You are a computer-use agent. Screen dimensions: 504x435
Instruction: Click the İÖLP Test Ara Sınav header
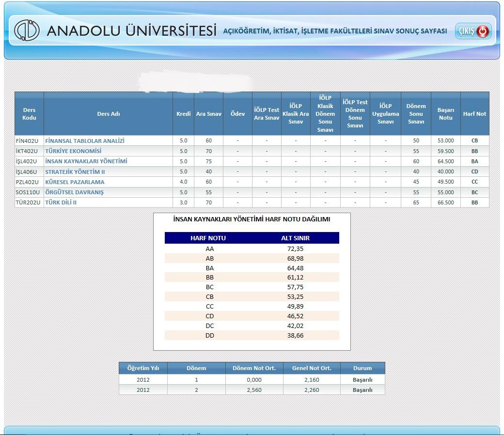point(267,114)
